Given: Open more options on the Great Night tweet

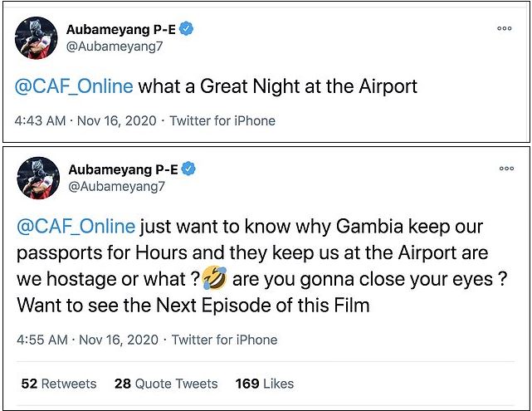Looking at the screenshot, I should tap(505, 28).
